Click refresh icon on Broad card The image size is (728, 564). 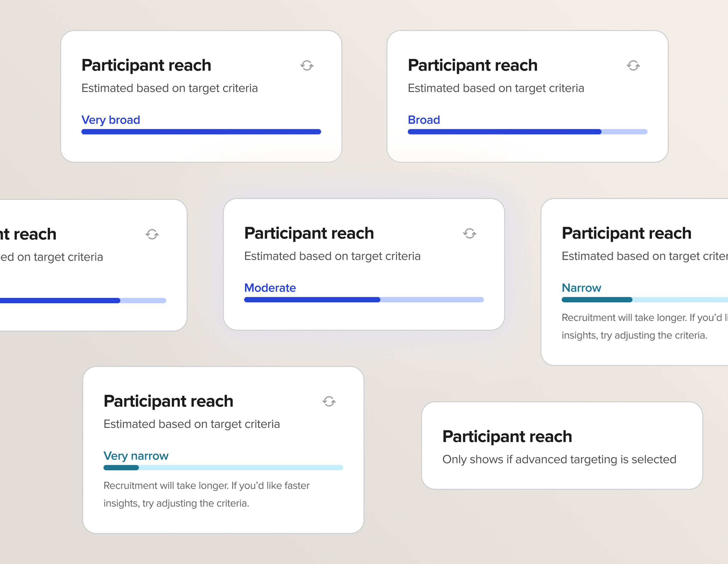coord(633,66)
